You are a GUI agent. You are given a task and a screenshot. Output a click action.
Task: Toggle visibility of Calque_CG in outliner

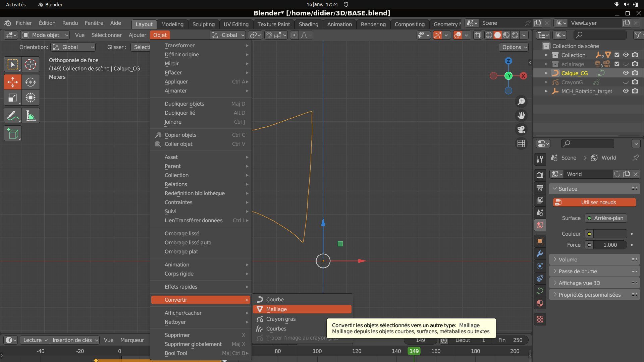(x=626, y=73)
